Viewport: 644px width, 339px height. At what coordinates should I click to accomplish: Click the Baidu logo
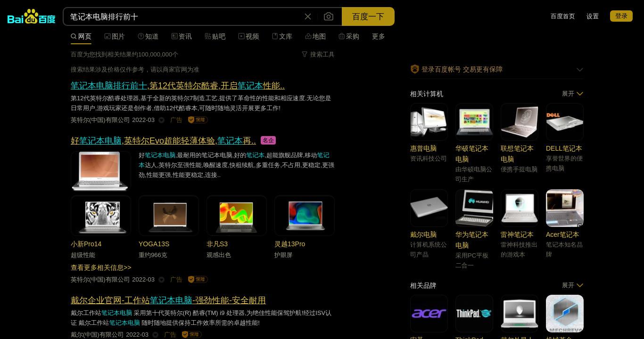[32, 16]
